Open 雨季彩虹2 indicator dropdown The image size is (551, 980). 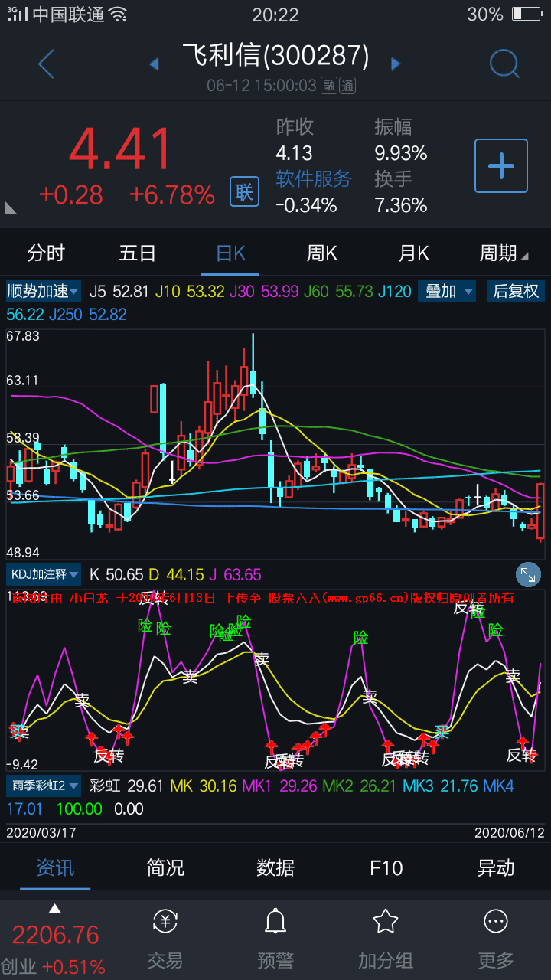click(x=44, y=786)
